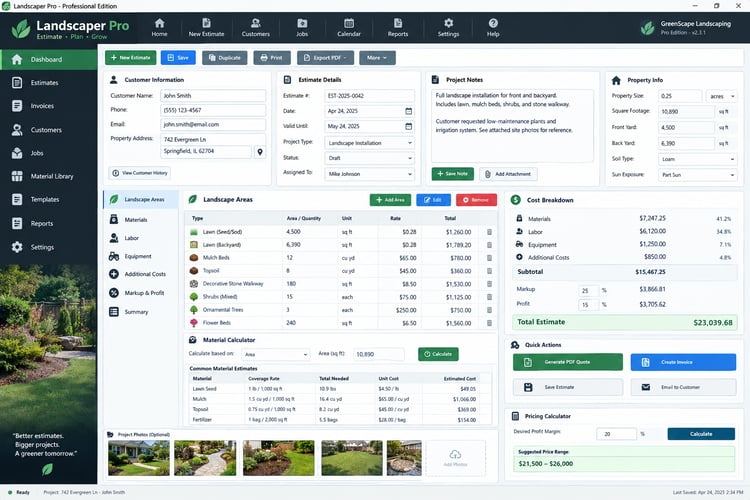Expand the More toolbar dropdown

377,58
